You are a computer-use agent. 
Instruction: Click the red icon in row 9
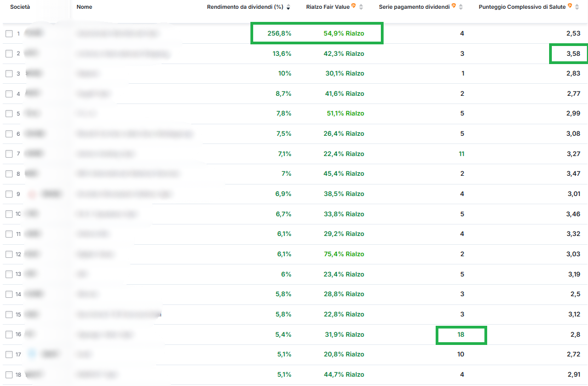tap(31, 194)
